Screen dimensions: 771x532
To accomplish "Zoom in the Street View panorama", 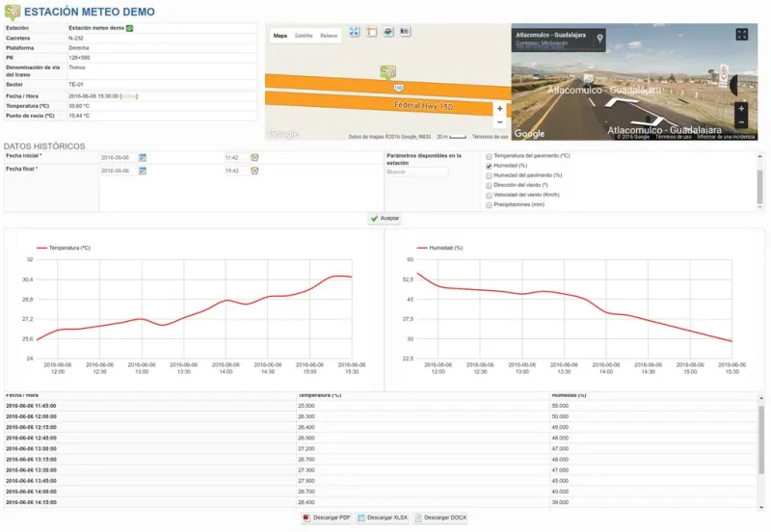I will click(x=741, y=109).
